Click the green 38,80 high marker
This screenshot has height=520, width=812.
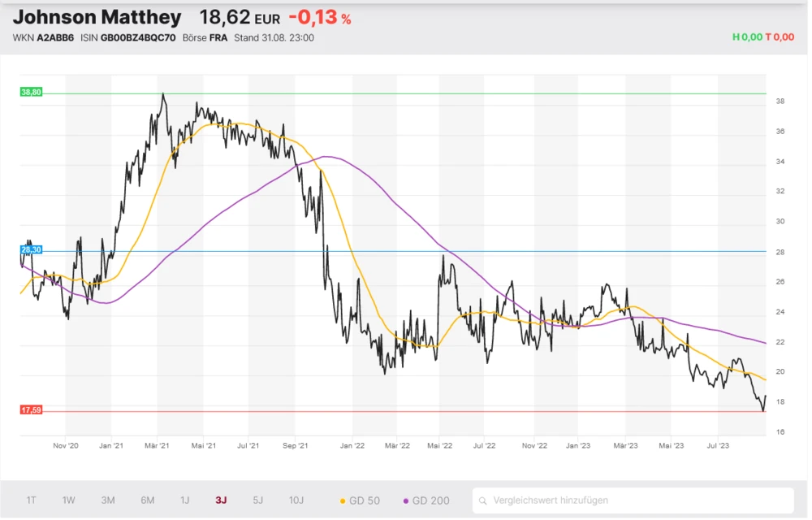click(x=31, y=93)
